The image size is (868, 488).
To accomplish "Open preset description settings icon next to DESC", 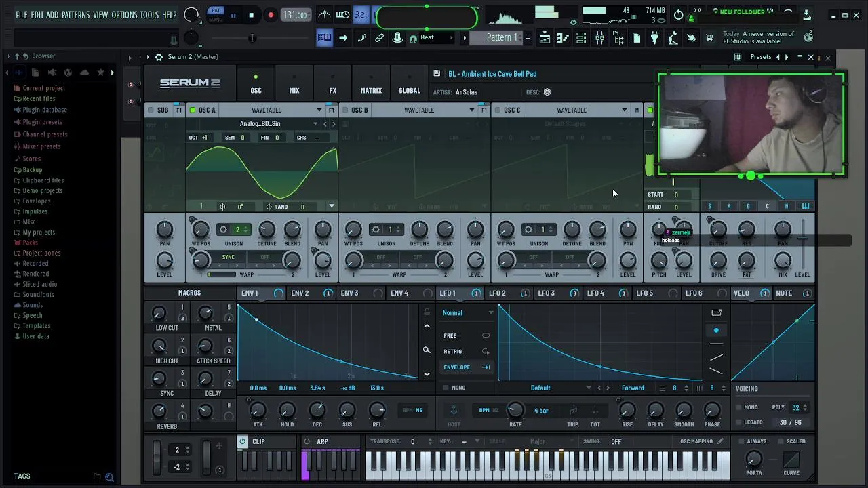I will pyautogui.click(x=547, y=92).
